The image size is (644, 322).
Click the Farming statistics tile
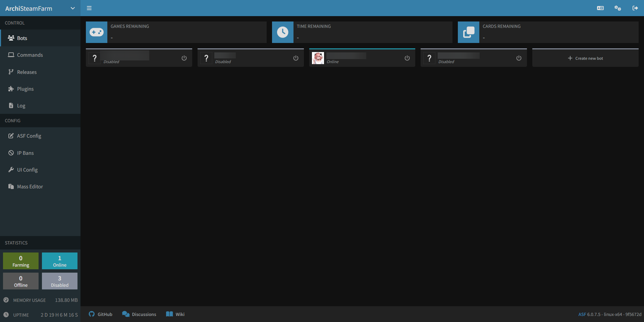click(21, 261)
